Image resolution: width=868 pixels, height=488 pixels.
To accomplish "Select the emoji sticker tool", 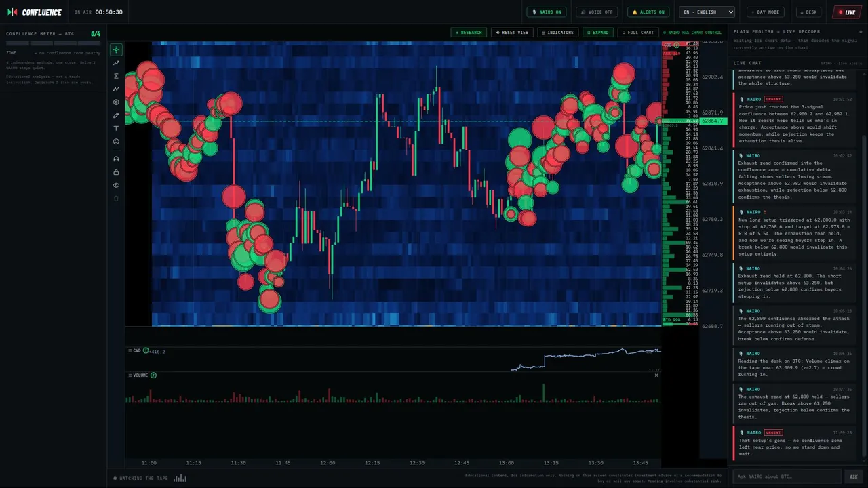I will click(x=116, y=142).
